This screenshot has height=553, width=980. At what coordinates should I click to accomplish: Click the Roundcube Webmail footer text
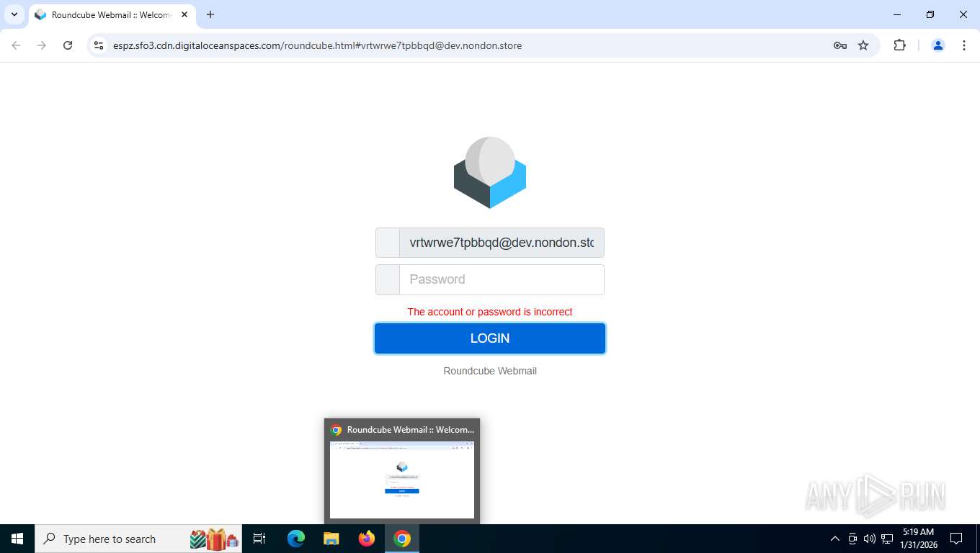tap(490, 371)
